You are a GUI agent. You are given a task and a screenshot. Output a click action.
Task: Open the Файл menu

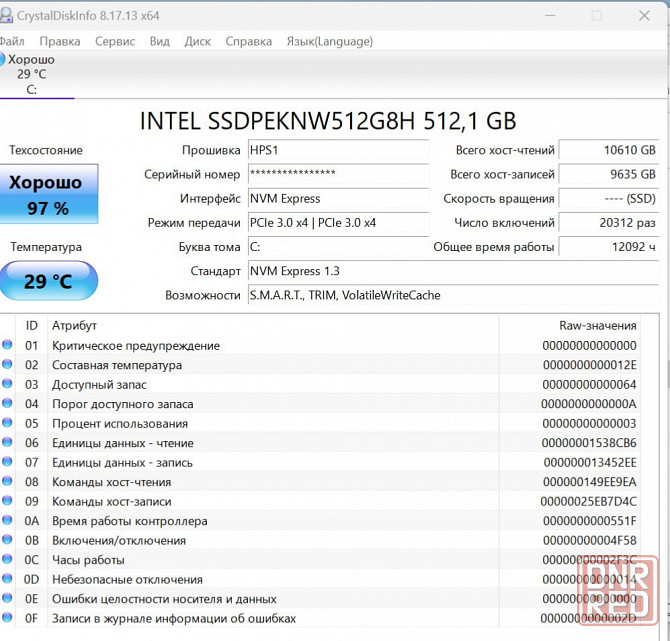coord(11,41)
